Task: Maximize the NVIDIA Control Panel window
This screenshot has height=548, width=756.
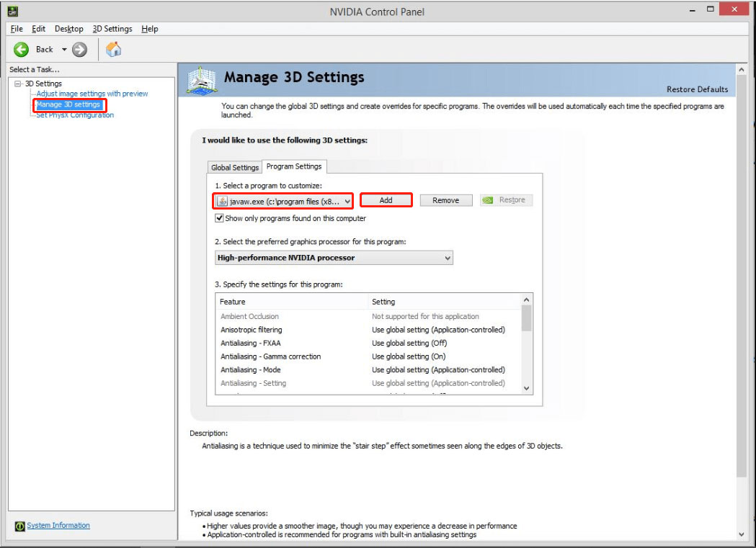Action: (710, 9)
